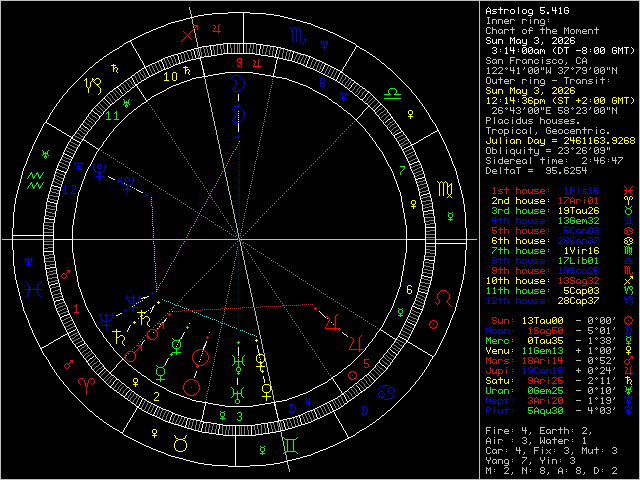640x480 pixels.
Task: Click house number 6 in the wheel
Action: pos(409,290)
